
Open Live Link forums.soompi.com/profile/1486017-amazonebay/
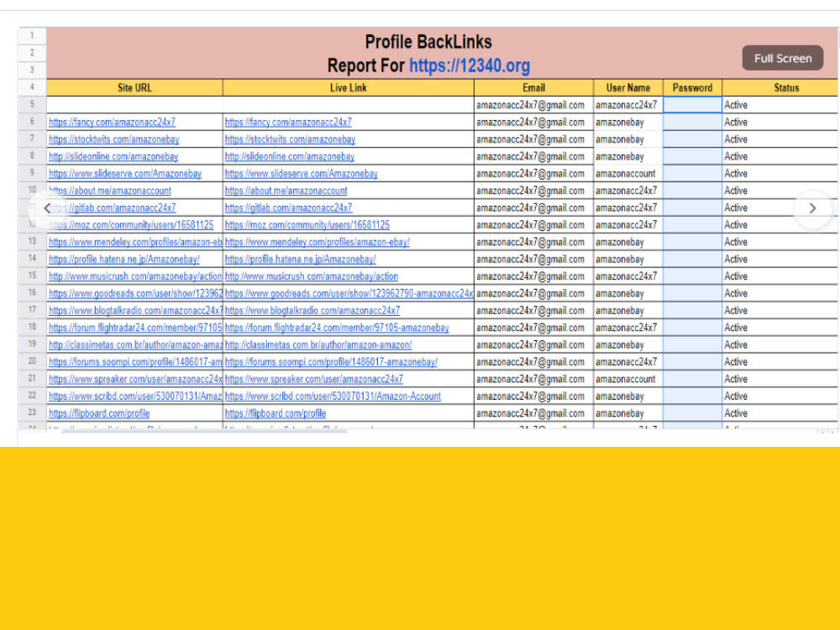click(x=331, y=362)
